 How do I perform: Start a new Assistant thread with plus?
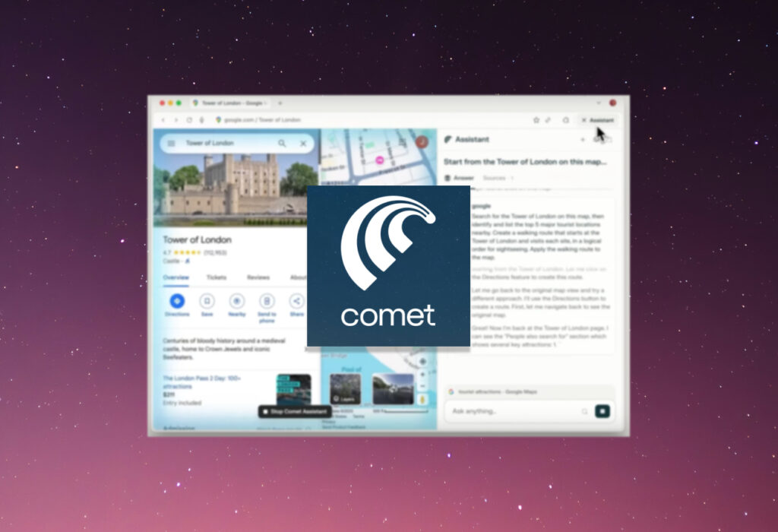click(583, 140)
